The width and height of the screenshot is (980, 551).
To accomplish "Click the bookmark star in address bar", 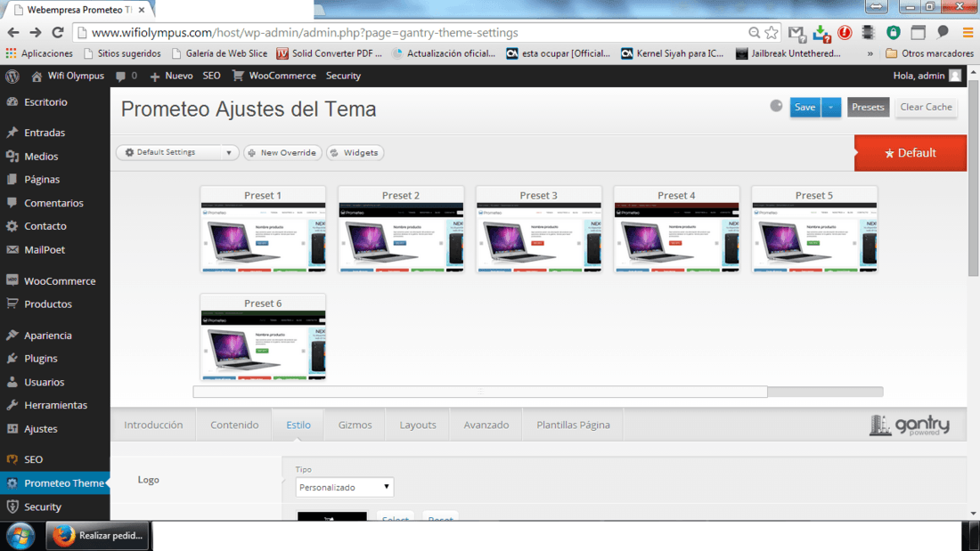I will pyautogui.click(x=772, y=32).
